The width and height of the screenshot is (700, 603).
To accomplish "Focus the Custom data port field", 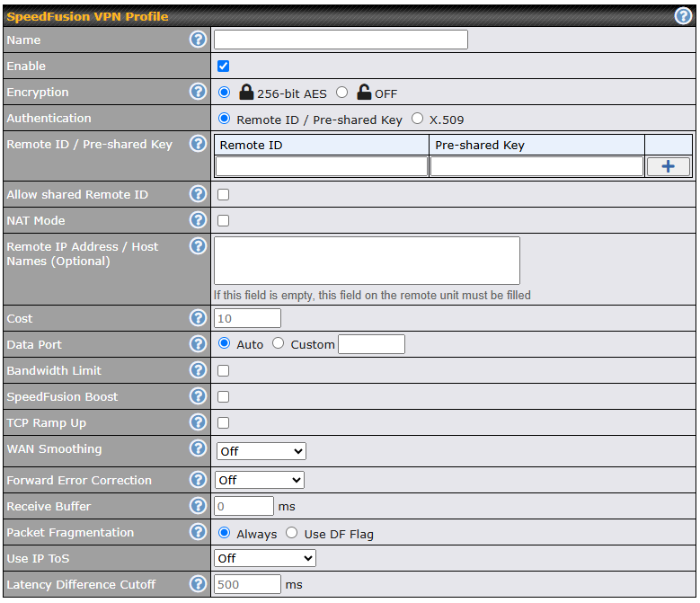I will [x=371, y=344].
